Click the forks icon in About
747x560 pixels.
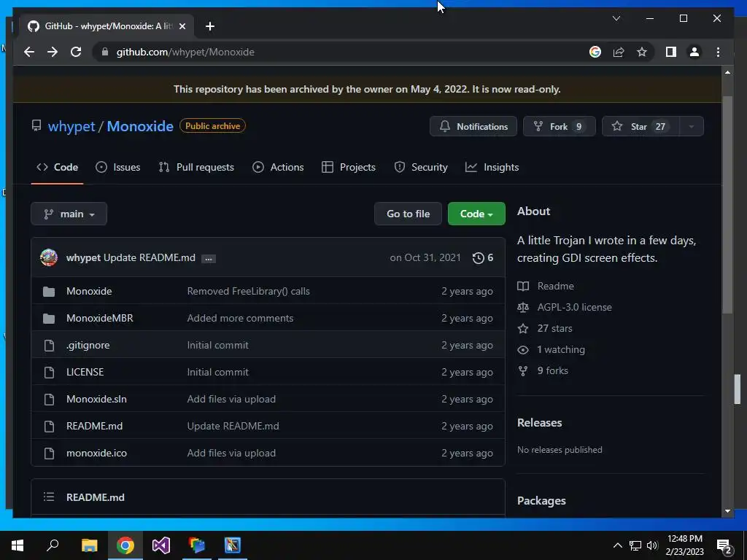(522, 371)
